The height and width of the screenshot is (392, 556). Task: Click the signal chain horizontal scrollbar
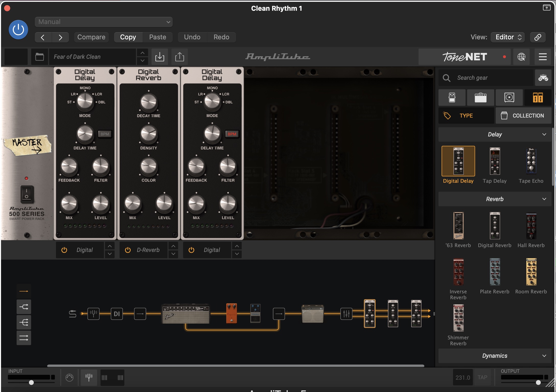point(236,366)
